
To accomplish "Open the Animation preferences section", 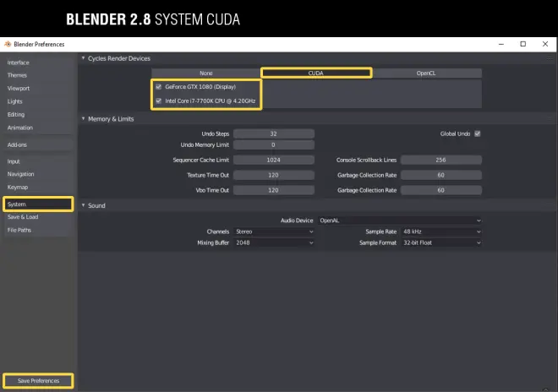I will (x=38, y=128).
